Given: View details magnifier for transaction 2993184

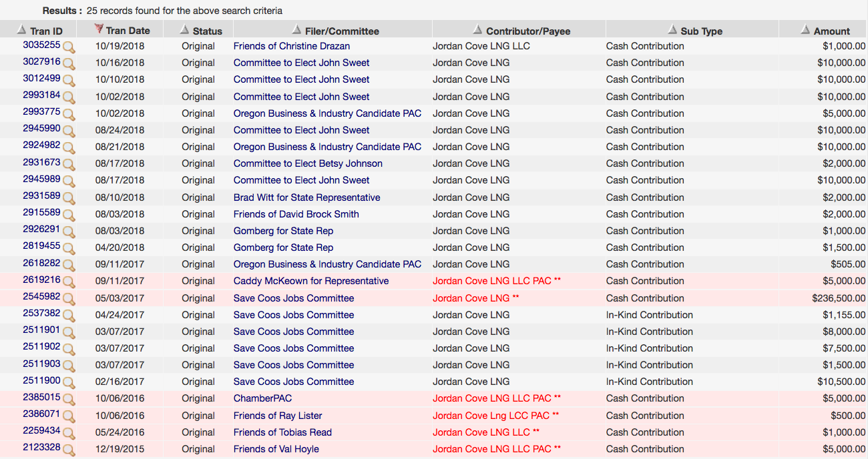Looking at the screenshot, I should click(x=69, y=97).
